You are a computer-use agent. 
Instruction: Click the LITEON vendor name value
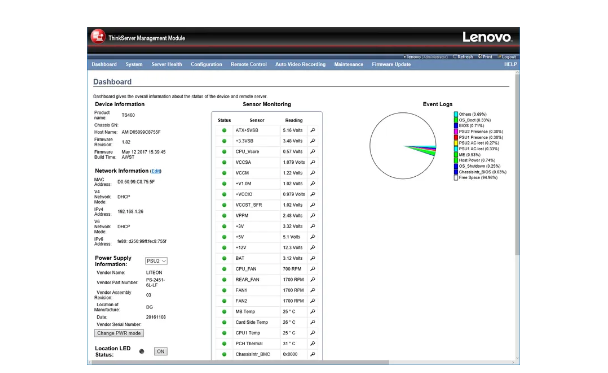point(154,273)
